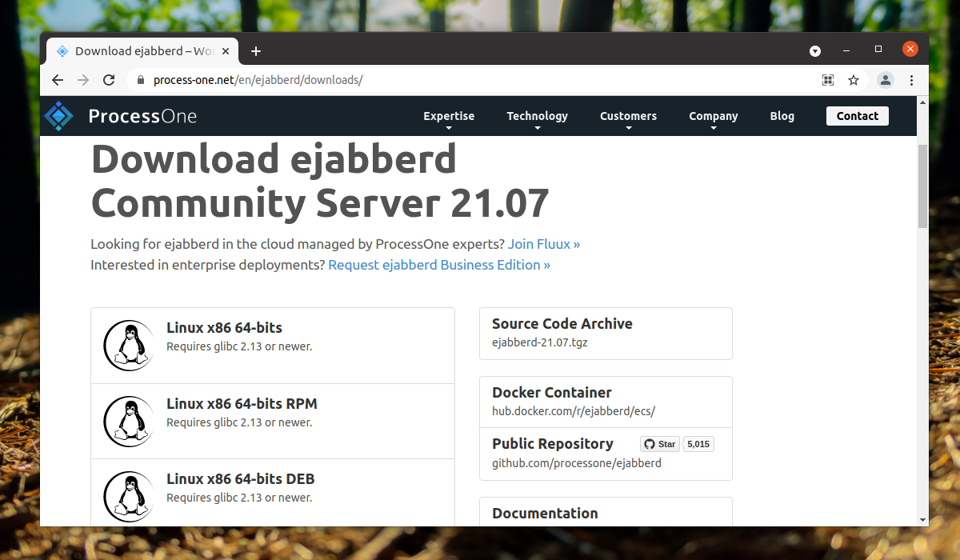Bookmark this page with the star icon

click(854, 80)
